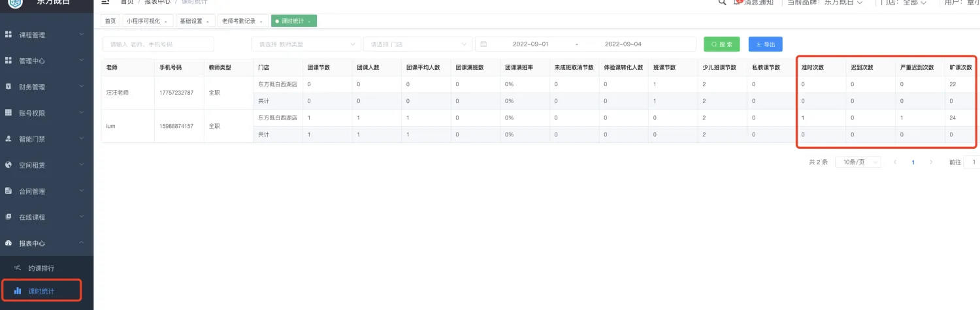Open the 门店 selection dropdown

[x=417, y=44]
